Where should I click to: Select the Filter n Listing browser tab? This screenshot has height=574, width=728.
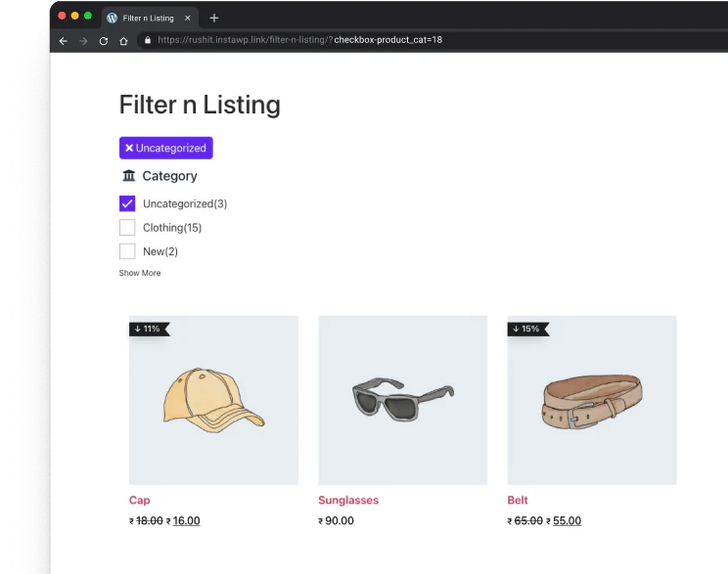[x=150, y=19]
